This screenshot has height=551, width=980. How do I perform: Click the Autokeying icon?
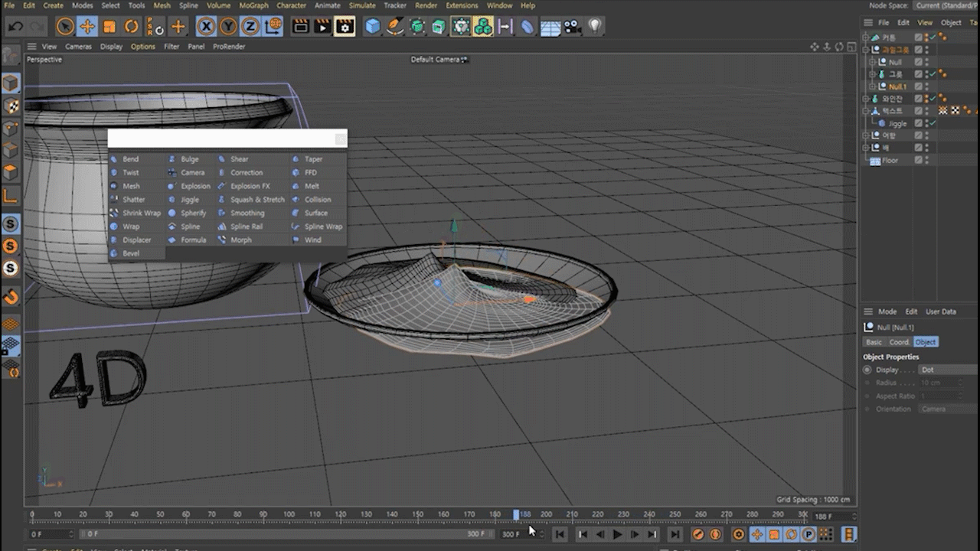(716, 534)
